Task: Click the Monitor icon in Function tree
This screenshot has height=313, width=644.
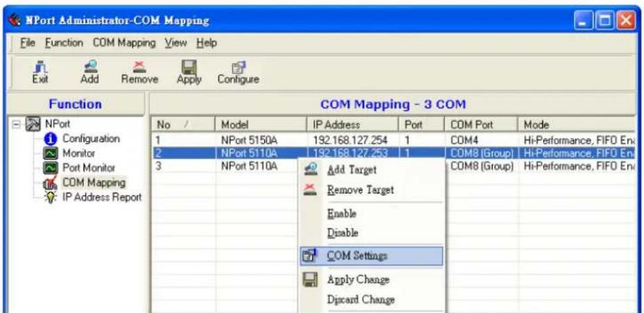Action: pos(50,154)
